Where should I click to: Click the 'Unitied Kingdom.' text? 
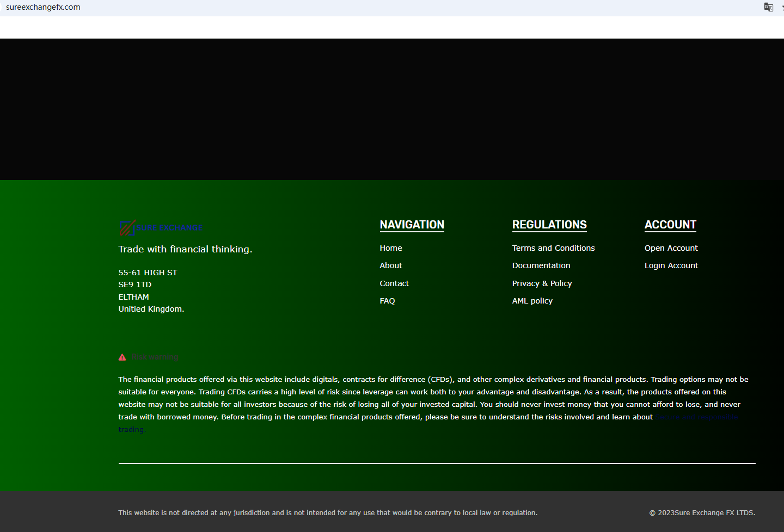tap(151, 309)
